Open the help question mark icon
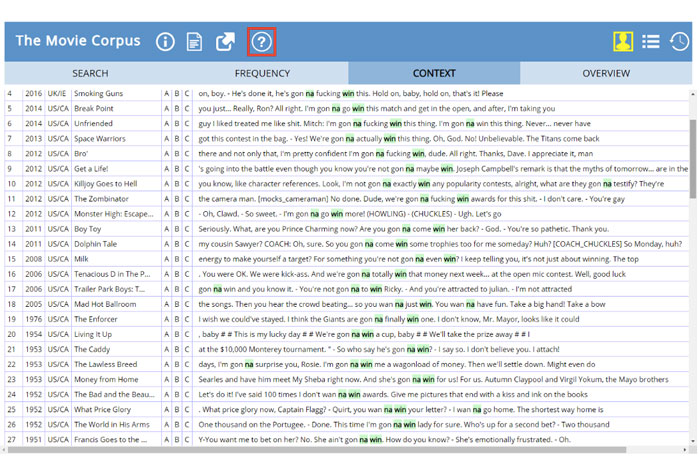Image resolution: width=700 pixels, height=470 pixels. tap(261, 41)
